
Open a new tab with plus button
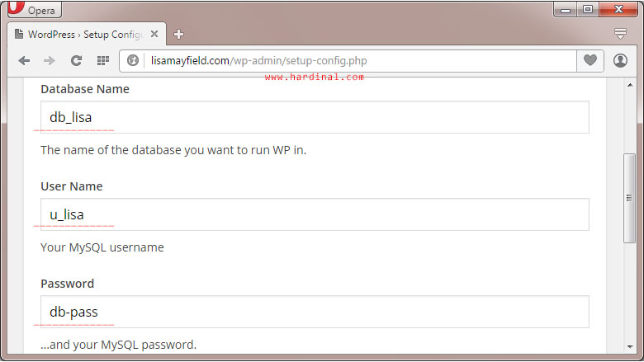pos(178,34)
